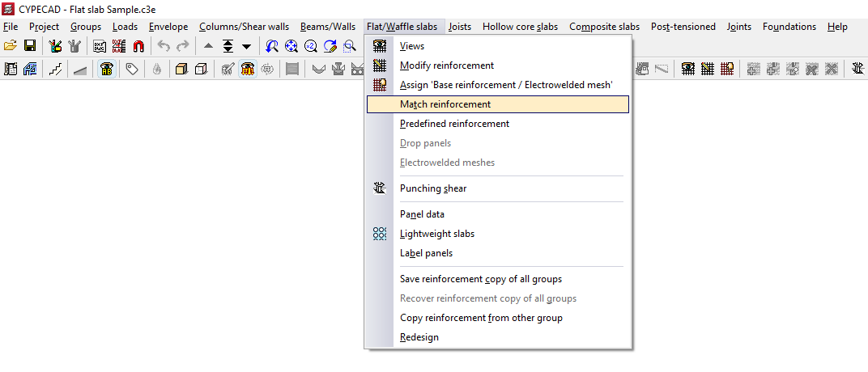The width and height of the screenshot is (868, 372).
Task: Toggle the AB telephone labels icon
Action: 107,69
